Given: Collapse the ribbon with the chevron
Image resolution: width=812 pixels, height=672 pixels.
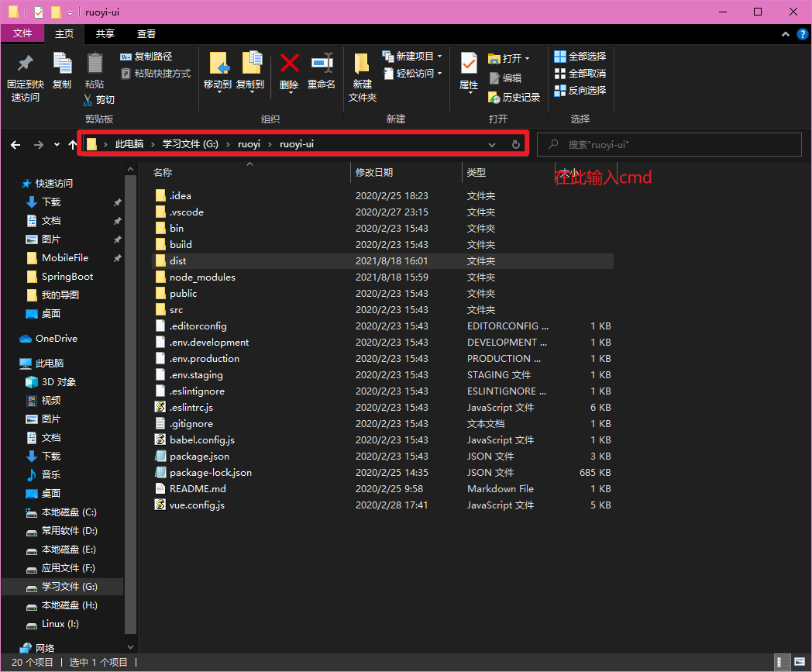Looking at the screenshot, I should coord(786,34).
